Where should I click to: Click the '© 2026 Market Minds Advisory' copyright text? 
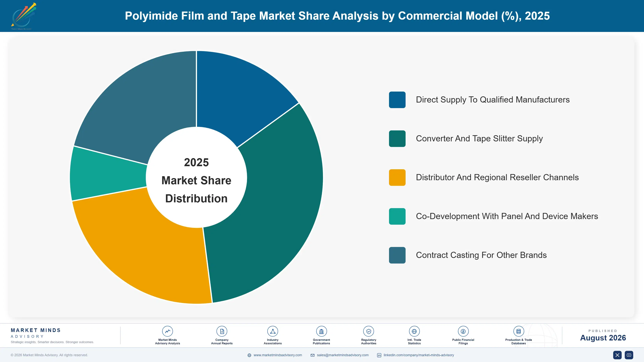tap(49, 355)
